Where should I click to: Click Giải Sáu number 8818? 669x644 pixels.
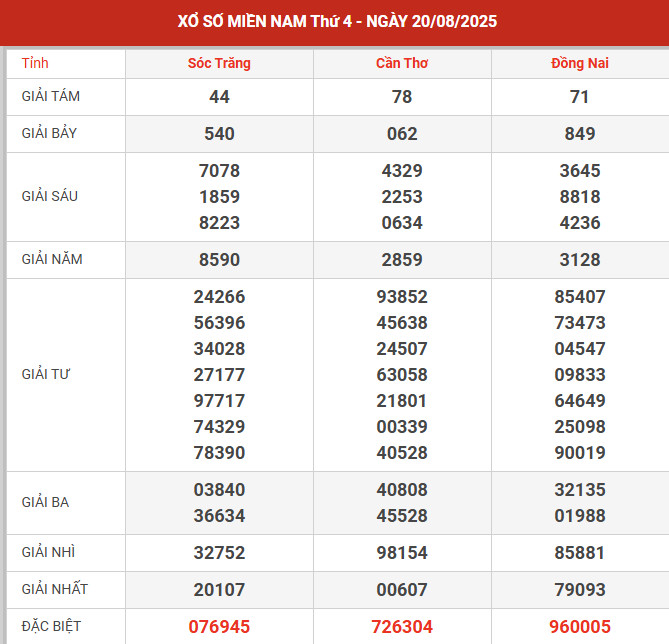pos(580,197)
